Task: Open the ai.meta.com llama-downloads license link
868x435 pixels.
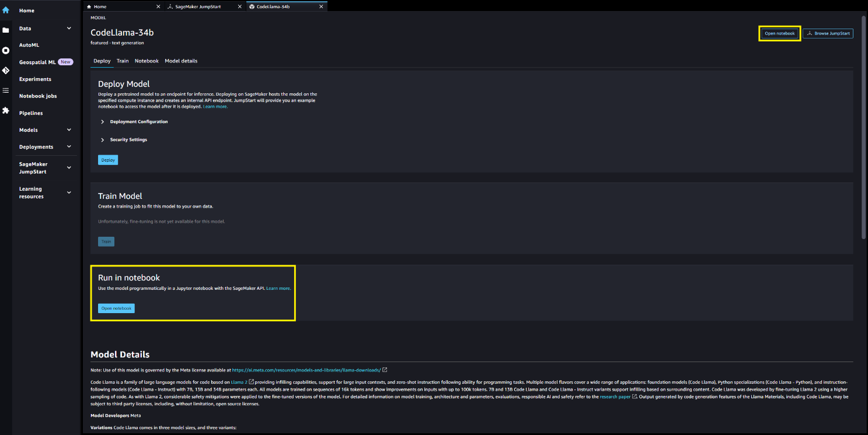Action: pyautogui.click(x=306, y=370)
